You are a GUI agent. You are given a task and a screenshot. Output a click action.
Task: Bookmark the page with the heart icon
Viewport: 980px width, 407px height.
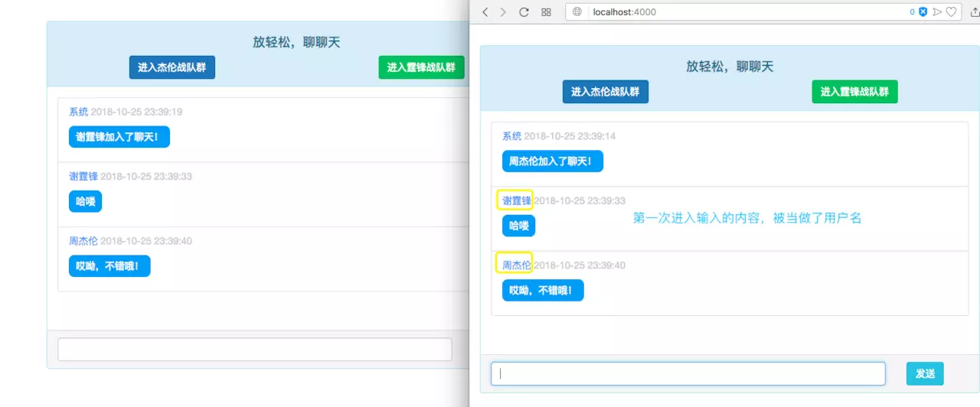[x=952, y=12]
